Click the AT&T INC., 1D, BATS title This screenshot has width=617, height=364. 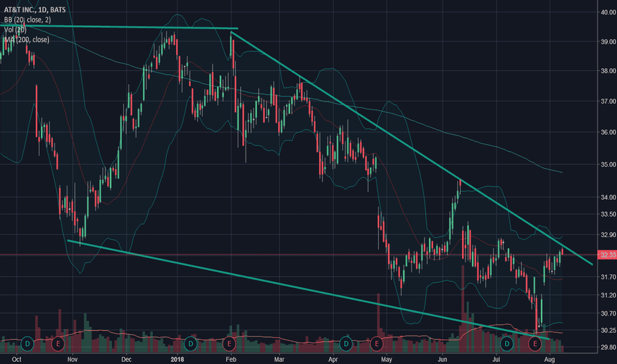[x=34, y=10]
